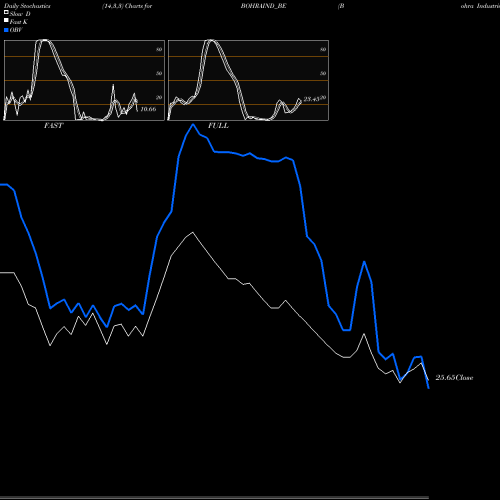
Task: Click the Fast K legend label
Action: [19, 22]
